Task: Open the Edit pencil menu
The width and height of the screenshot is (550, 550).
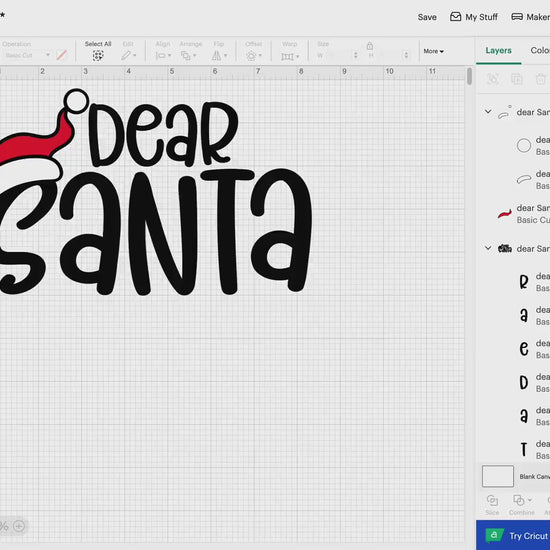Action: tap(129, 55)
